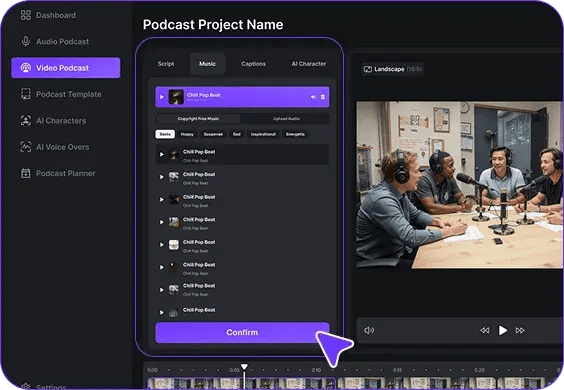Jump to the 0:15 timeline mark
This screenshot has height=390, width=564.
point(397,370)
